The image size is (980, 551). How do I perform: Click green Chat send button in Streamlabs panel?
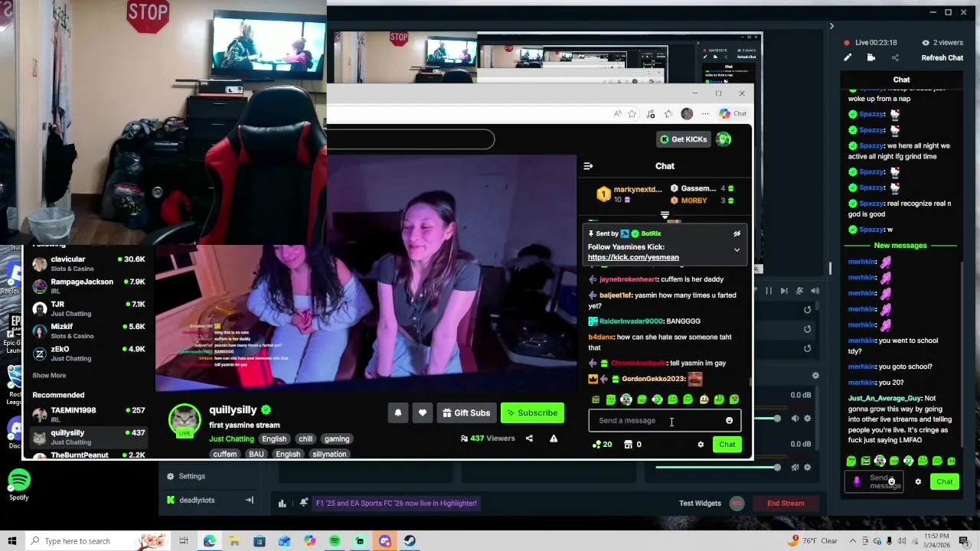944,481
